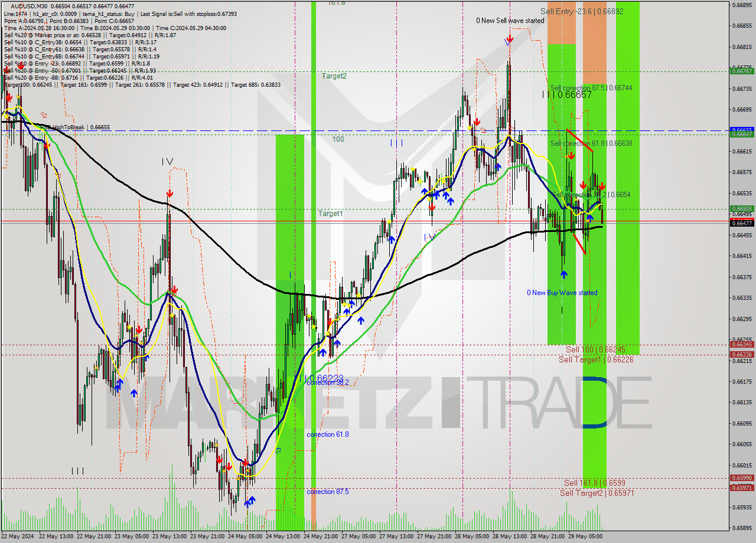This screenshot has width=756, height=543.
Task: Select the green 'Target2' label
Action: [334, 76]
